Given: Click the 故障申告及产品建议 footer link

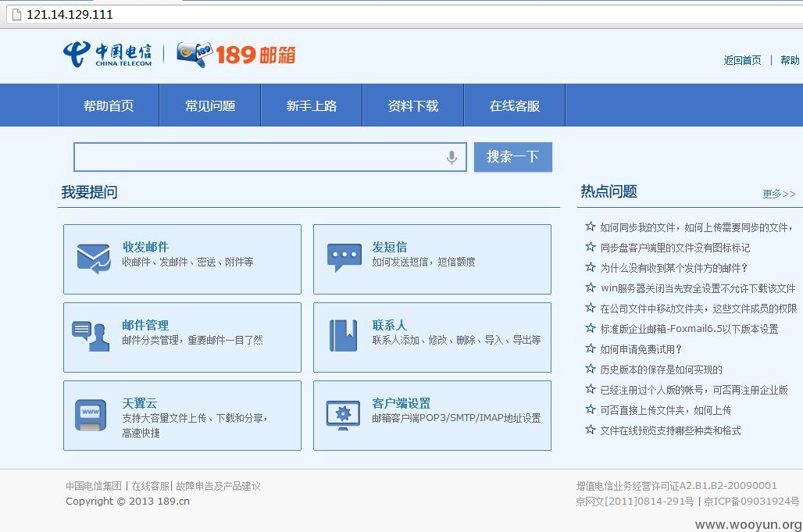Looking at the screenshot, I should click(x=218, y=486).
